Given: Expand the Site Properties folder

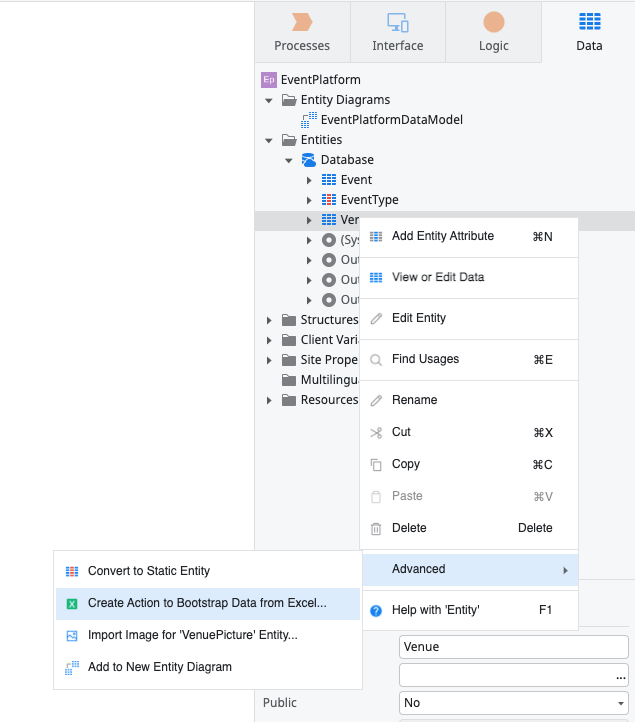Looking at the screenshot, I should pyautogui.click(x=269, y=360).
